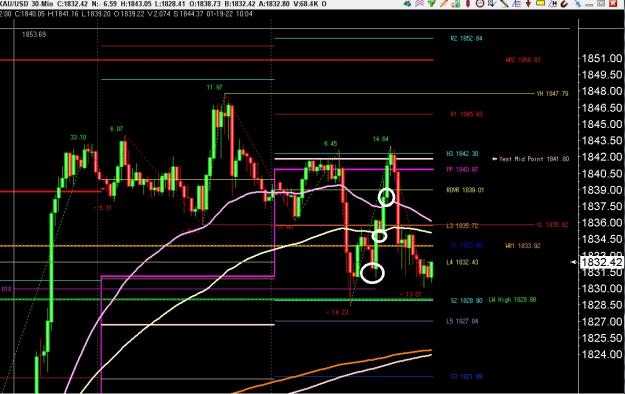Click the H3 1842.30 level label

coord(462,154)
